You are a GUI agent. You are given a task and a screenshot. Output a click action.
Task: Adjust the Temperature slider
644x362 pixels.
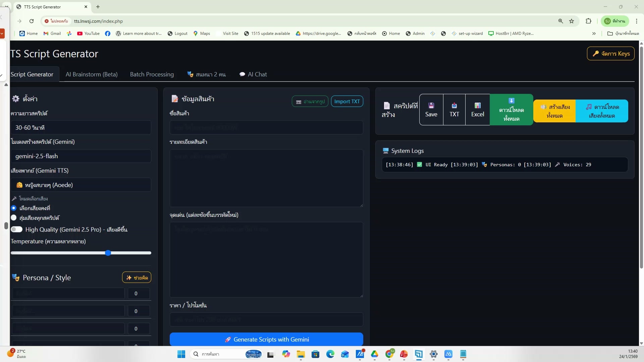[x=108, y=253]
